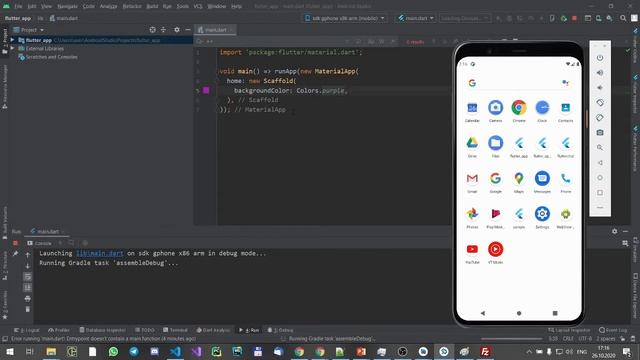Viewport: 640px width, 360px height.
Task: Select the Console tab in Run panel
Action: point(39,243)
